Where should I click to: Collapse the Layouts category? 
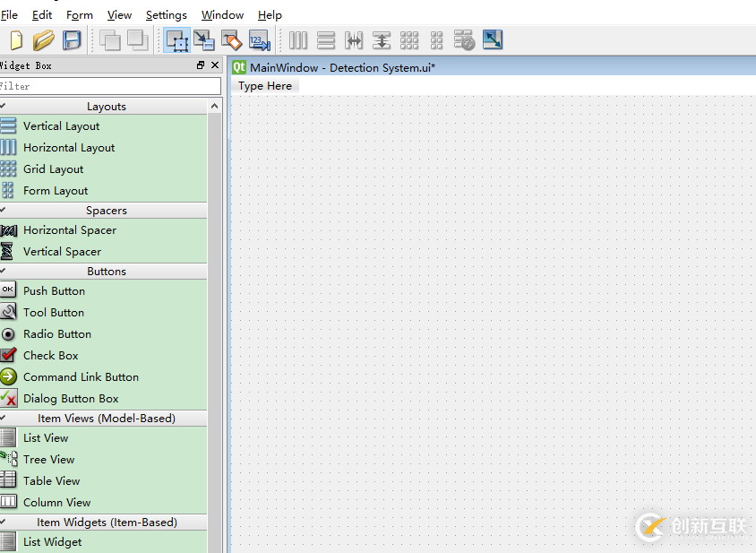click(104, 106)
